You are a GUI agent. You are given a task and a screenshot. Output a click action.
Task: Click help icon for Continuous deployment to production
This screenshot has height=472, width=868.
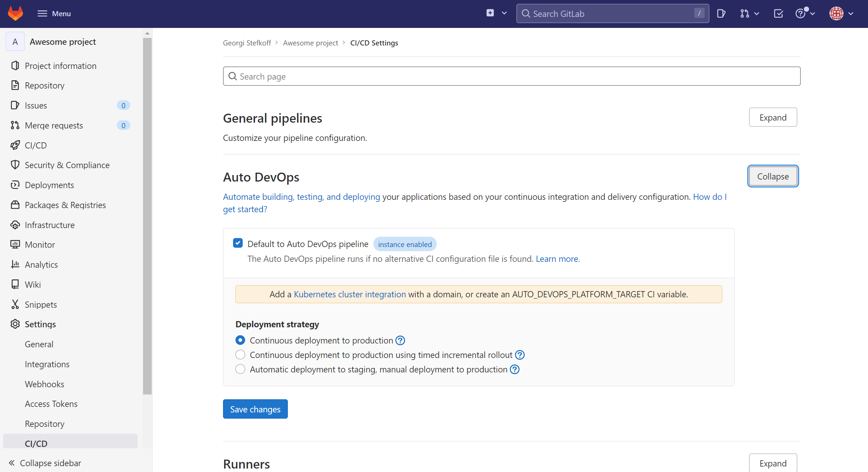pos(400,340)
